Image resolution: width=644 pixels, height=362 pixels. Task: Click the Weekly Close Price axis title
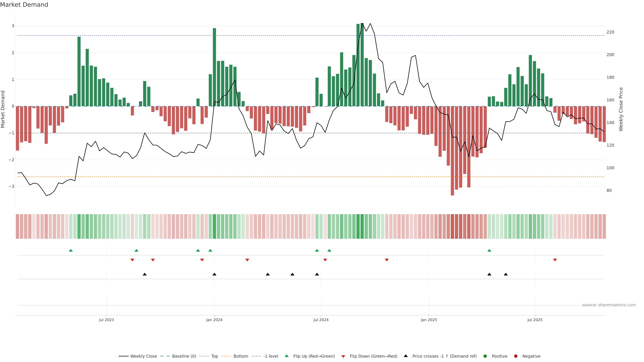click(x=621, y=109)
